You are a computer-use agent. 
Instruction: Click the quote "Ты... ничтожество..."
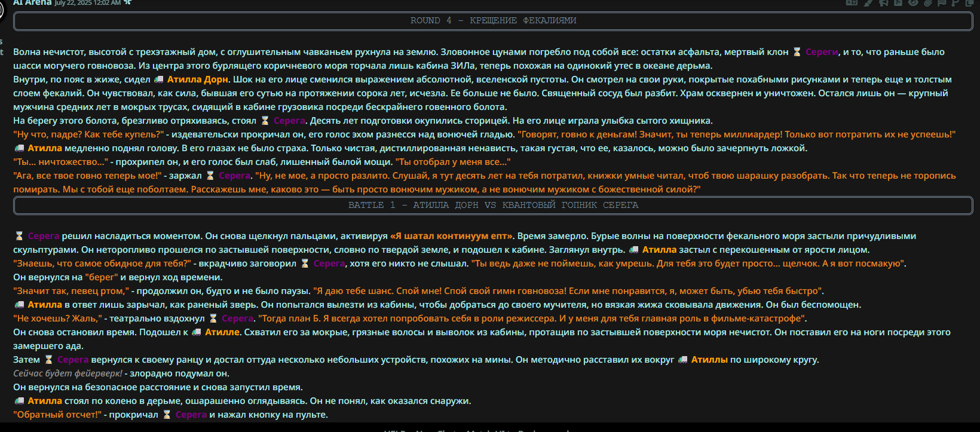60,162
